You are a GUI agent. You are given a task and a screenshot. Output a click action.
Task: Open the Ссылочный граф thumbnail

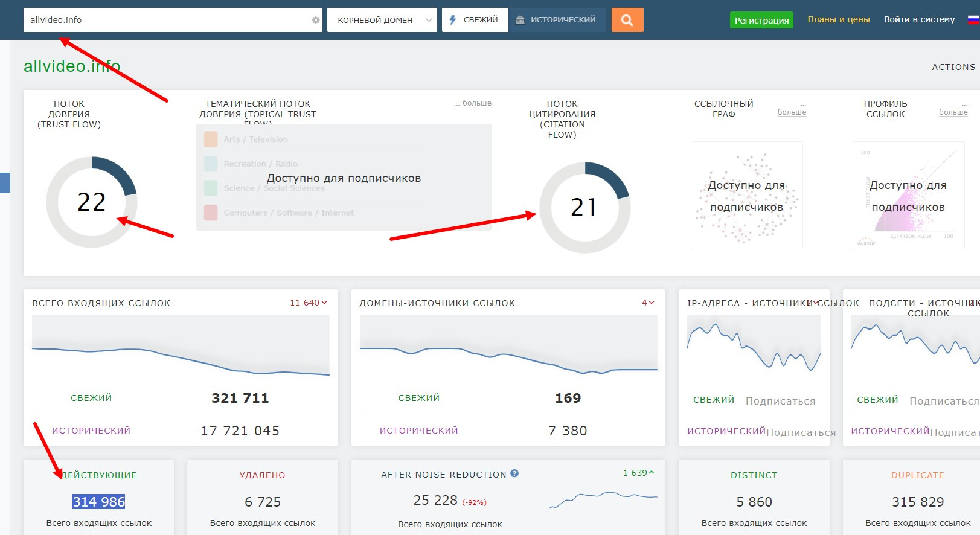click(746, 196)
